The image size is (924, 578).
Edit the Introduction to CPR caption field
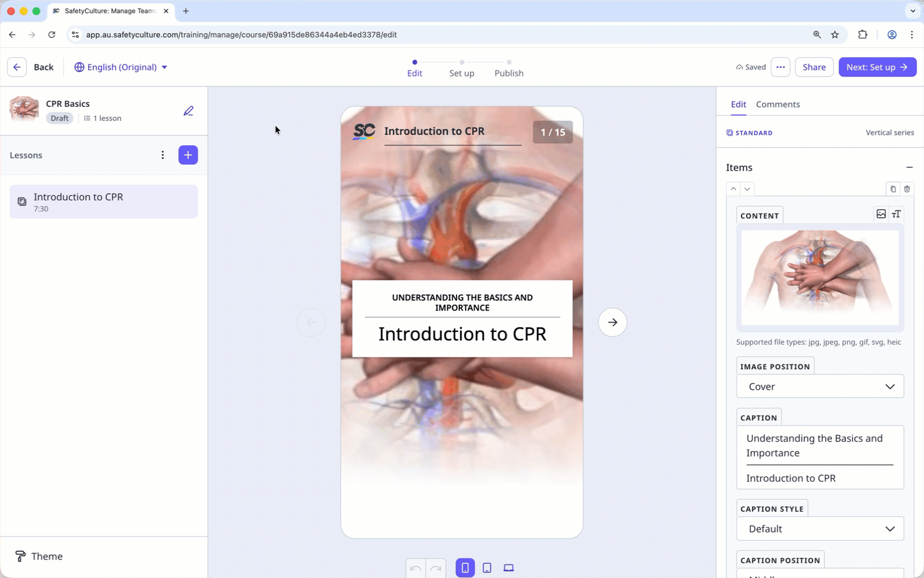(820, 478)
